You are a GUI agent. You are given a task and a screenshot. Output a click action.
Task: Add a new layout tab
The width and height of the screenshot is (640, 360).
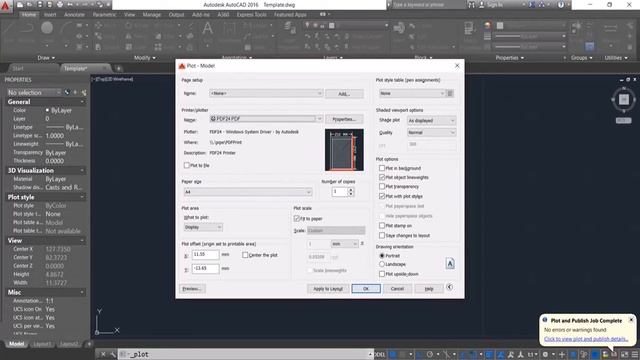[89, 344]
